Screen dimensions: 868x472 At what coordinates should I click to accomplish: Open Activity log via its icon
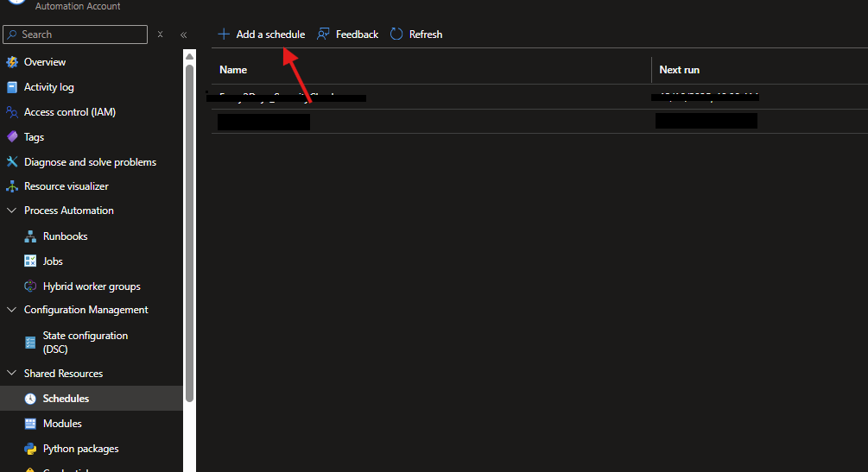click(12, 87)
